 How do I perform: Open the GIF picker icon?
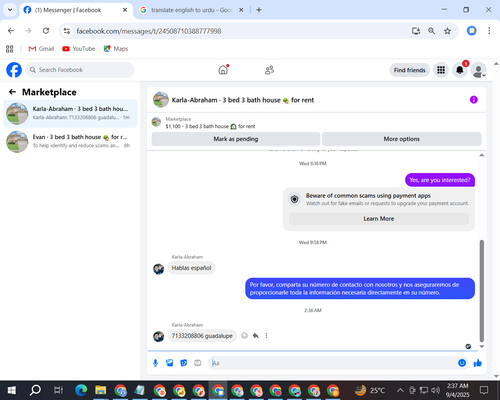(x=198, y=363)
